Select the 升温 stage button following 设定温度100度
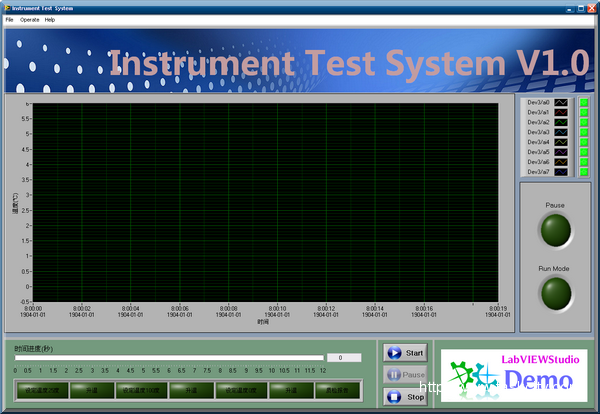 click(191, 390)
